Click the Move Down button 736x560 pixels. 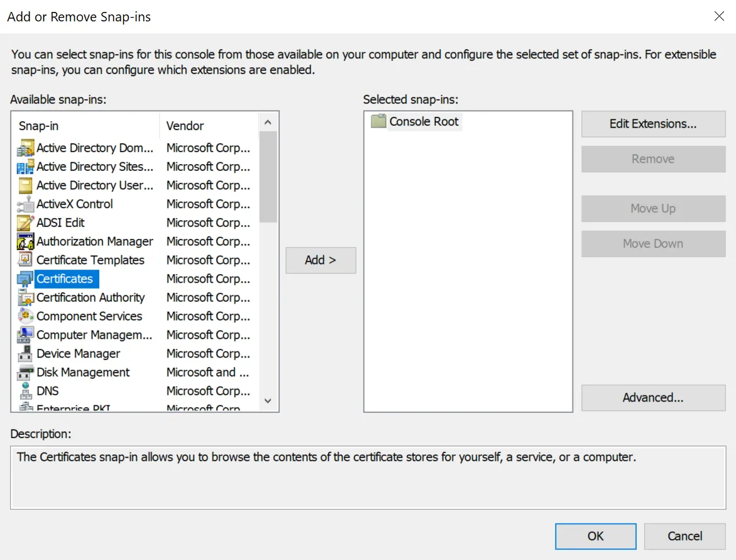(x=653, y=244)
